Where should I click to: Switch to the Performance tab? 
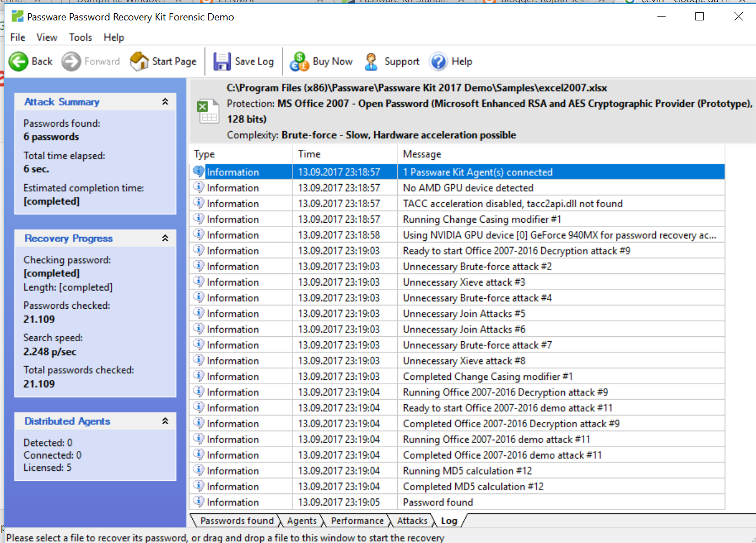point(357,520)
